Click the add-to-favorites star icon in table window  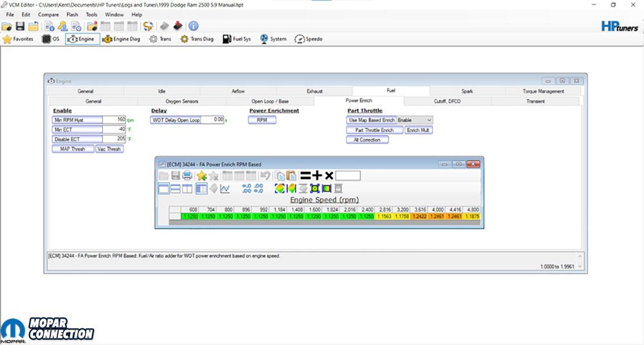point(202,176)
